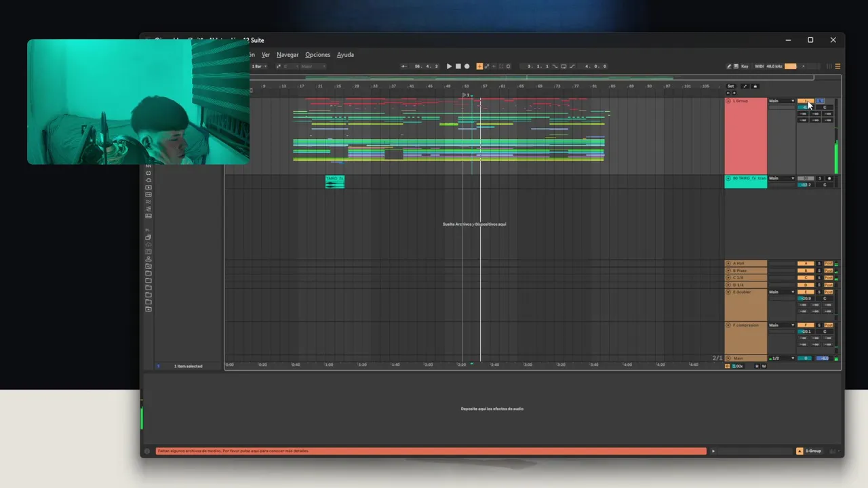Solo the 80 TAIKO track
The image size is (868, 488).
click(820, 178)
